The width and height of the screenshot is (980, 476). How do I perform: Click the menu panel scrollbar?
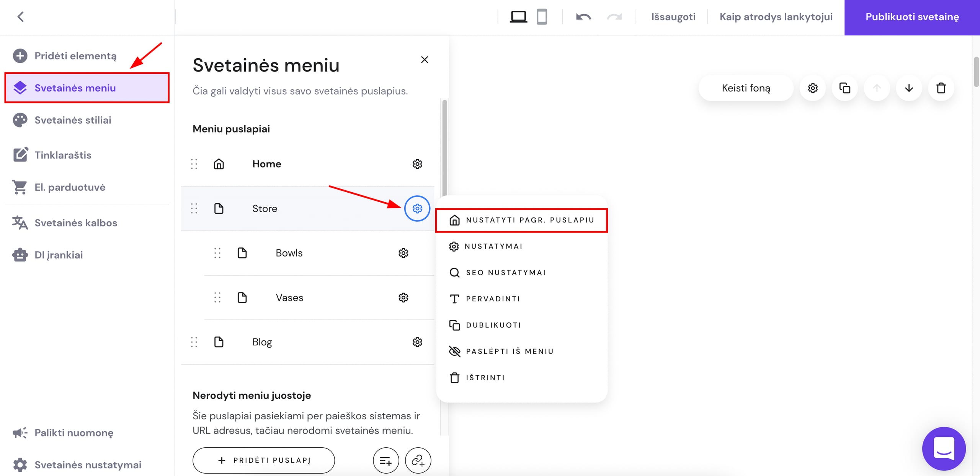coord(444,148)
